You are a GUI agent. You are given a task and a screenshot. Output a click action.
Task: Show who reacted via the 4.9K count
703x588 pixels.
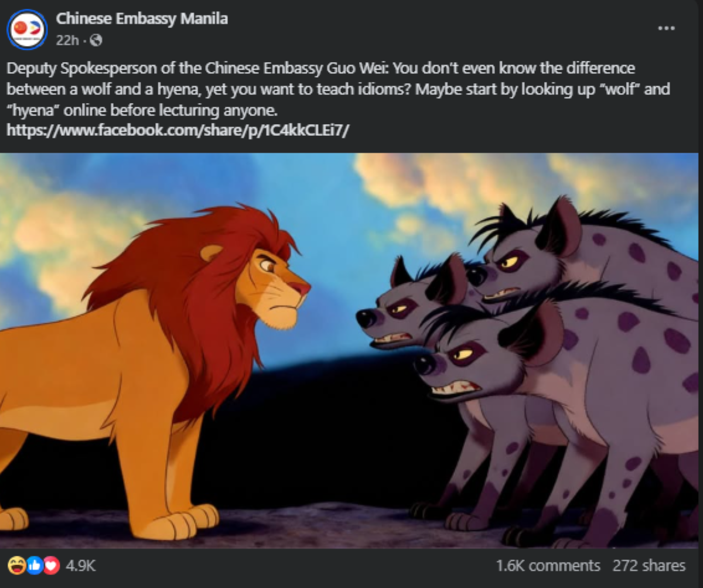[81, 566]
